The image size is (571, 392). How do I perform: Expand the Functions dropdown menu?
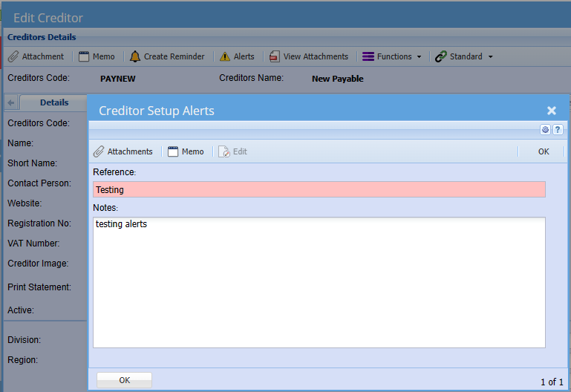point(392,56)
